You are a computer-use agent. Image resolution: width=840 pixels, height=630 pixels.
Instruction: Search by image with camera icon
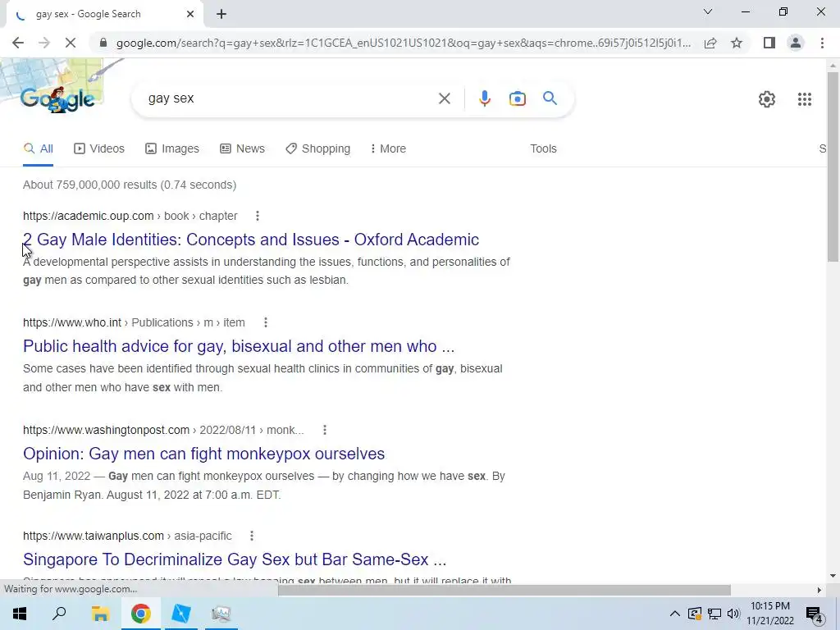coord(517,98)
